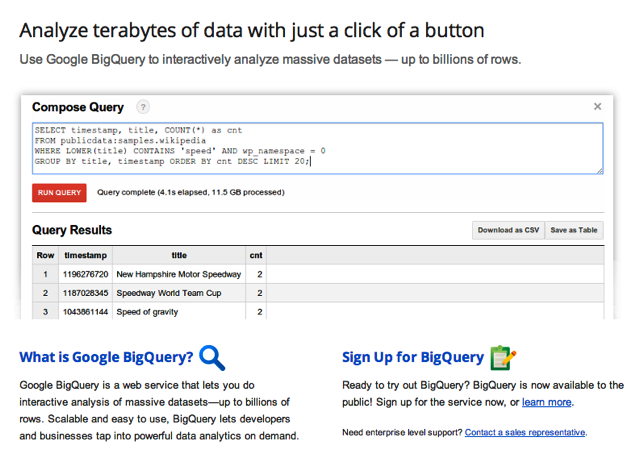The width and height of the screenshot is (640, 450).
Task: Click the cnt column header
Action: click(256, 255)
